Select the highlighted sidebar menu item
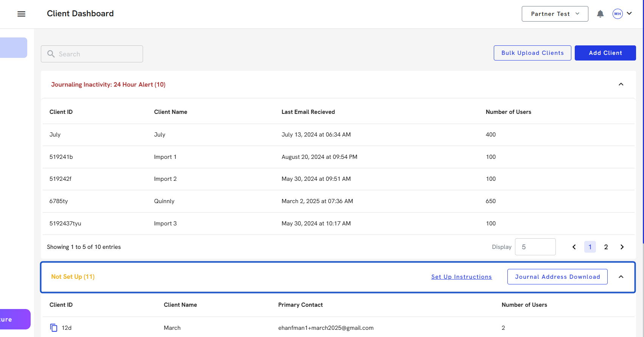Viewport: 644px width, 337px height. 13,48
